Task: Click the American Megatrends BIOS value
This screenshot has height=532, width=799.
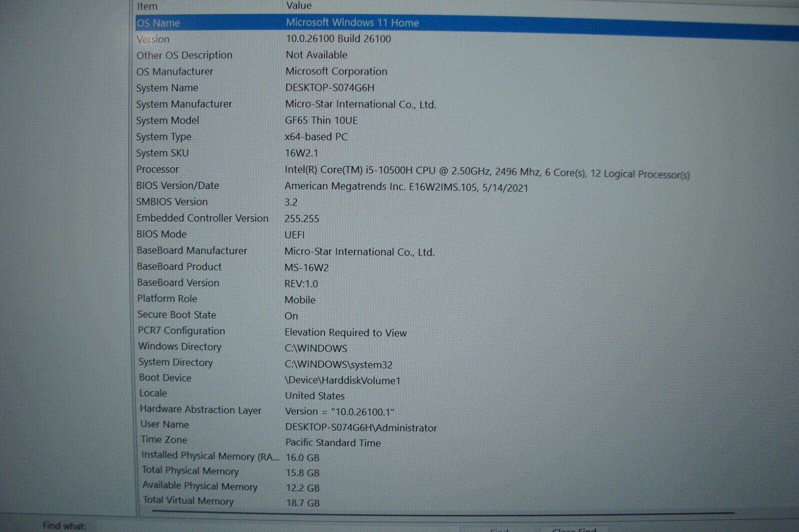Action: (x=406, y=187)
